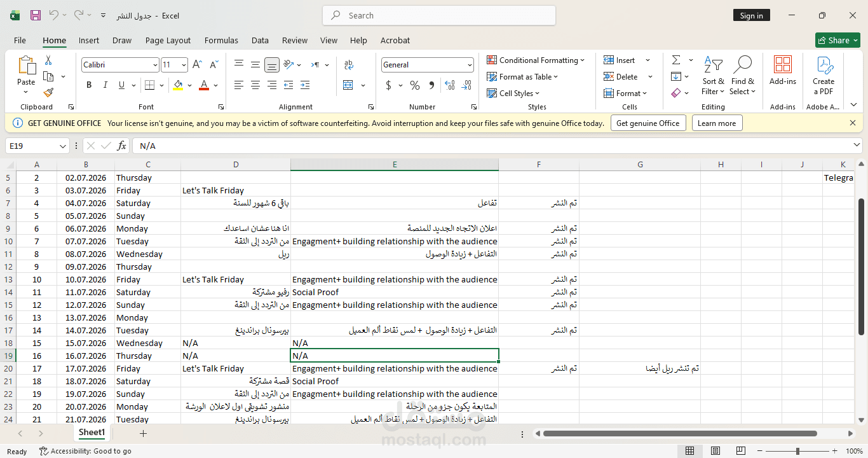The width and height of the screenshot is (868, 458).
Task: Click the AutoSum sigma icon
Action: point(676,60)
